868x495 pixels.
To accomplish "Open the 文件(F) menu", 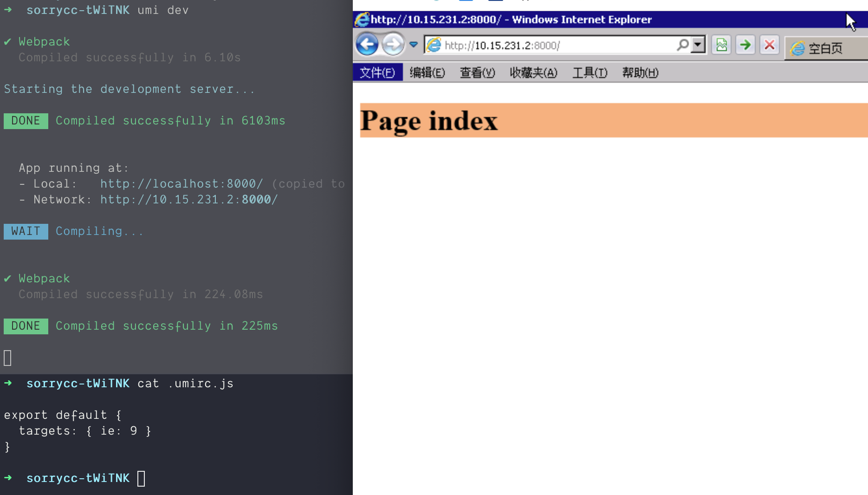I will click(377, 72).
